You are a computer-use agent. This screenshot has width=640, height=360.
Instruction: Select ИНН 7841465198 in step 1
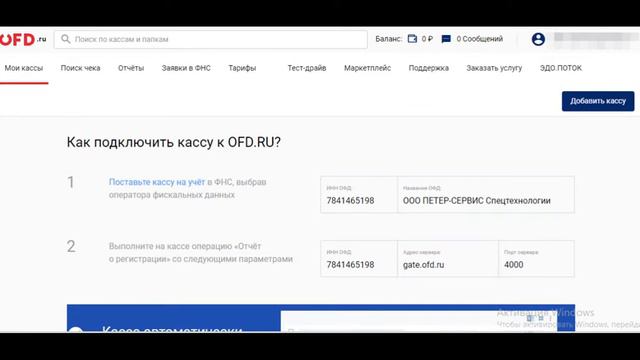(350, 200)
